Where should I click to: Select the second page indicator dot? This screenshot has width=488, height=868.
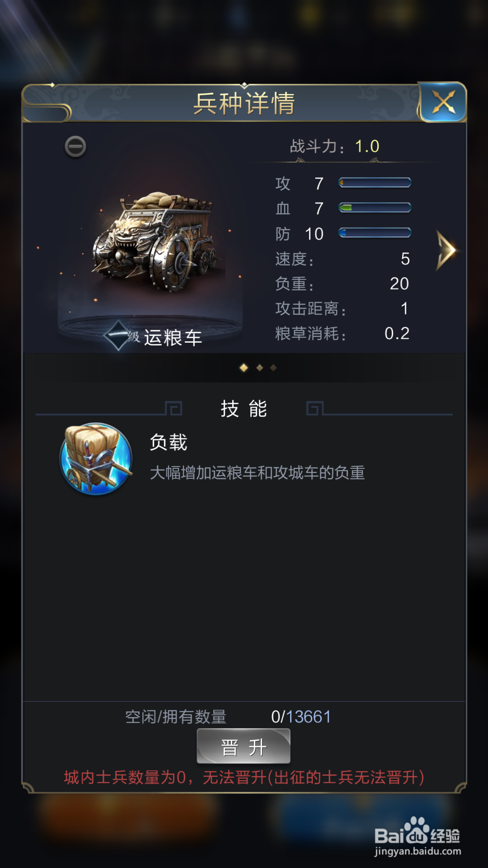(260, 368)
